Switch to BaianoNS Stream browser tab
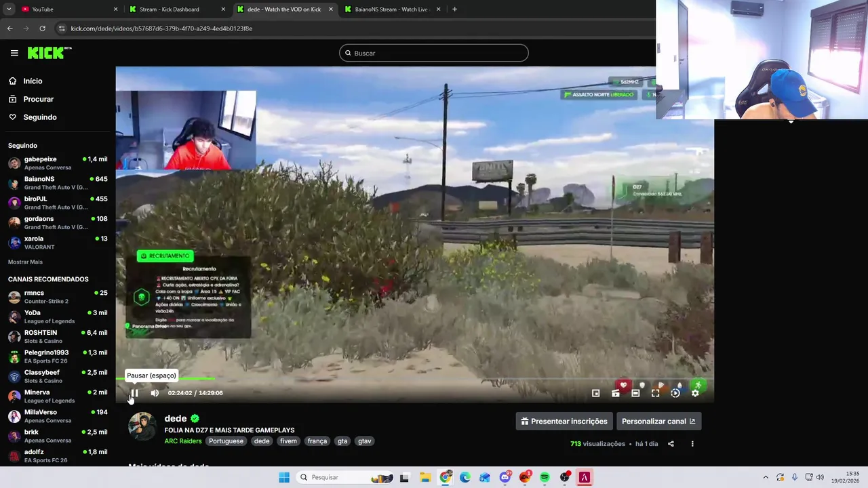 point(393,9)
